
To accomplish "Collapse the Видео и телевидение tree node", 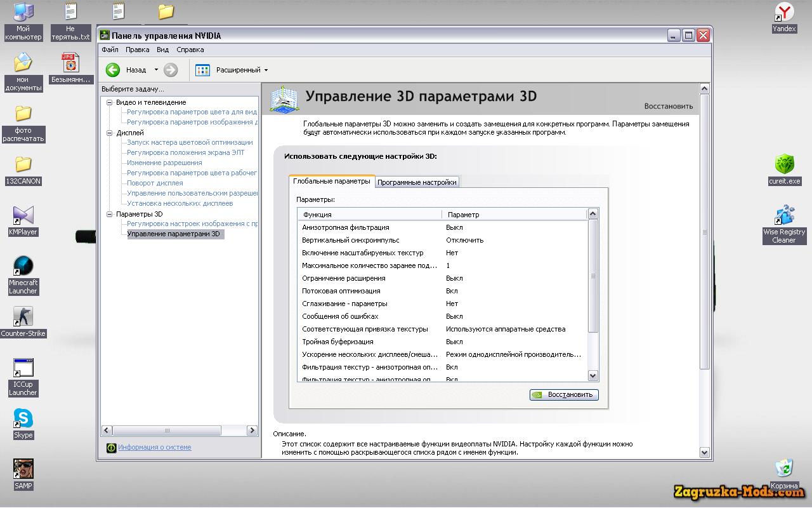I will tap(109, 102).
